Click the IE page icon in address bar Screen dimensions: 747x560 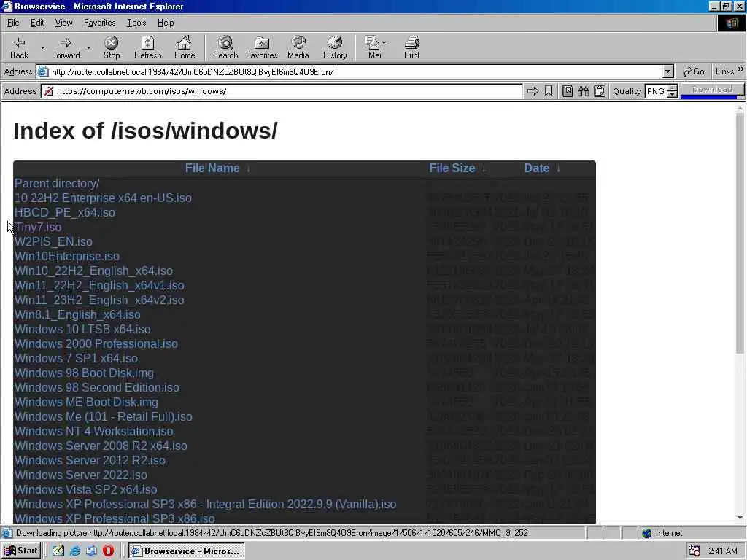pyautogui.click(x=43, y=72)
